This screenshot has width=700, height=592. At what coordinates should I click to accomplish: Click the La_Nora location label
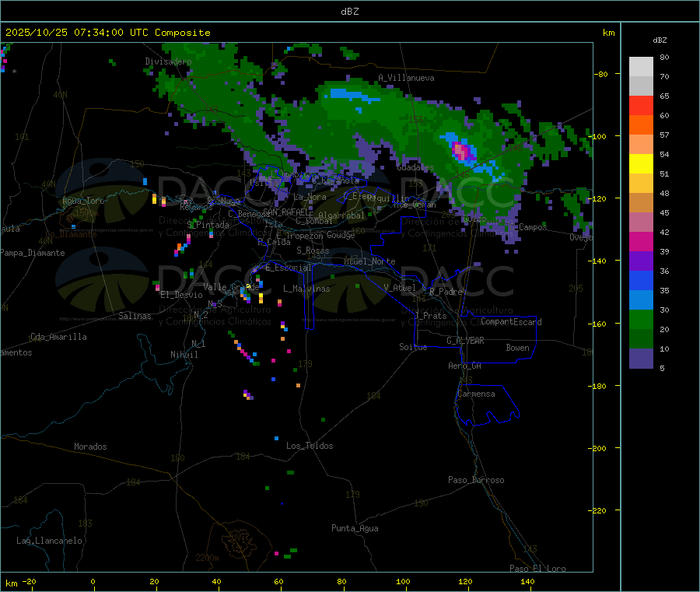pos(310,197)
